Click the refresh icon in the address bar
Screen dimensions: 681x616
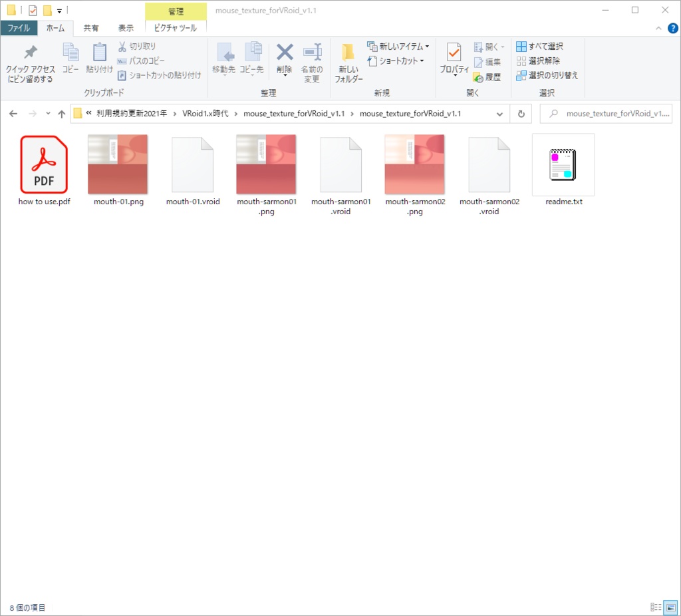point(521,114)
